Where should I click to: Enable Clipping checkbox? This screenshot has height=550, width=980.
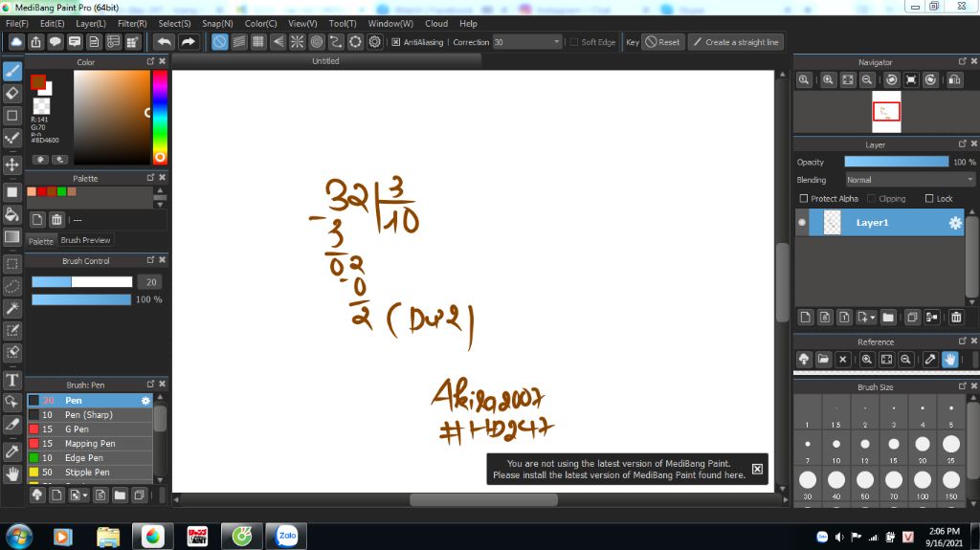(871, 198)
